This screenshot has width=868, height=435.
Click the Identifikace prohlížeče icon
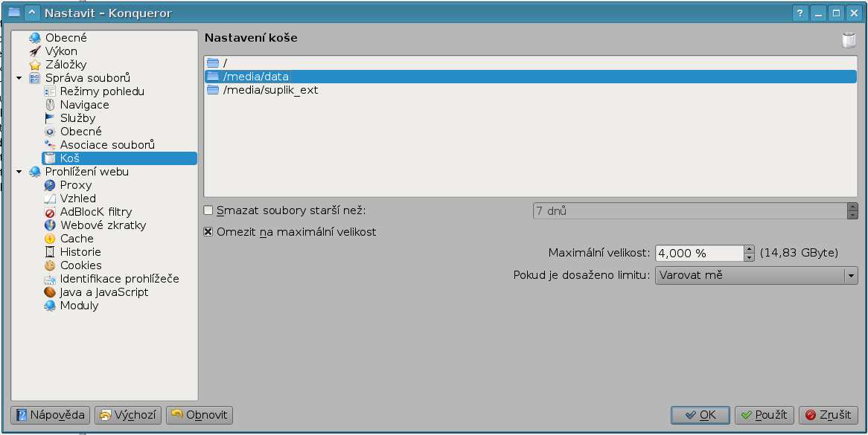point(50,279)
